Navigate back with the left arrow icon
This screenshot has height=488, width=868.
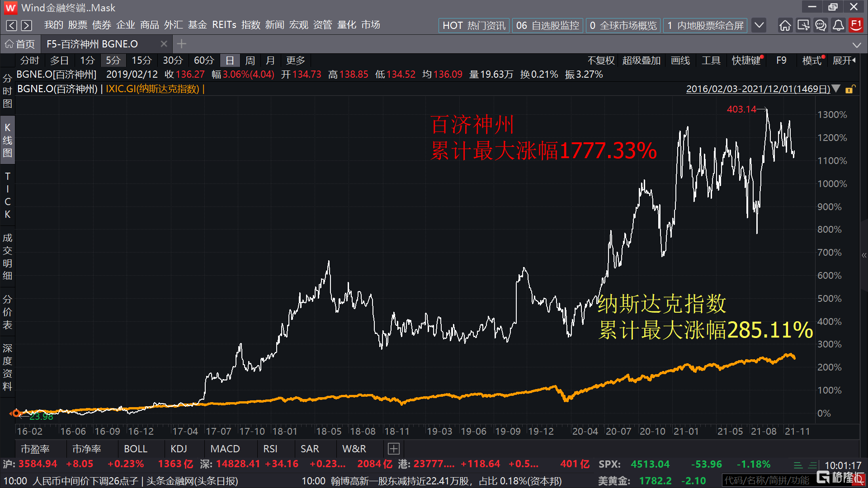12,25
